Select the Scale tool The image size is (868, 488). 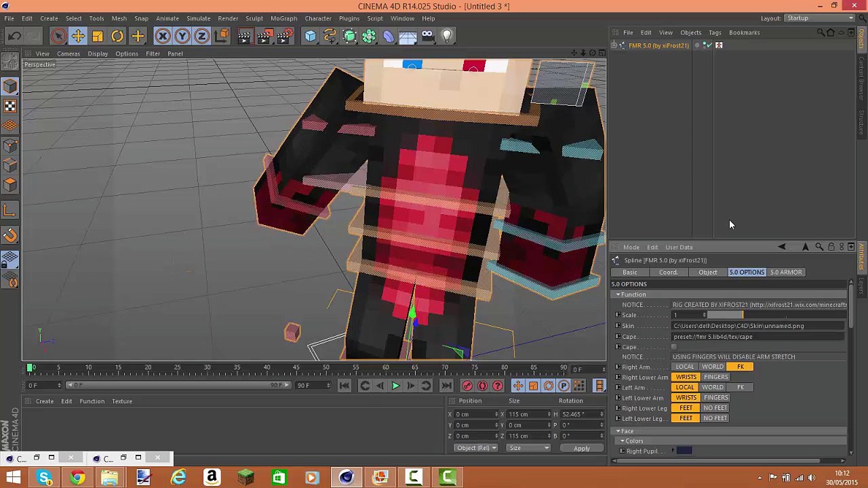point(98,36)
